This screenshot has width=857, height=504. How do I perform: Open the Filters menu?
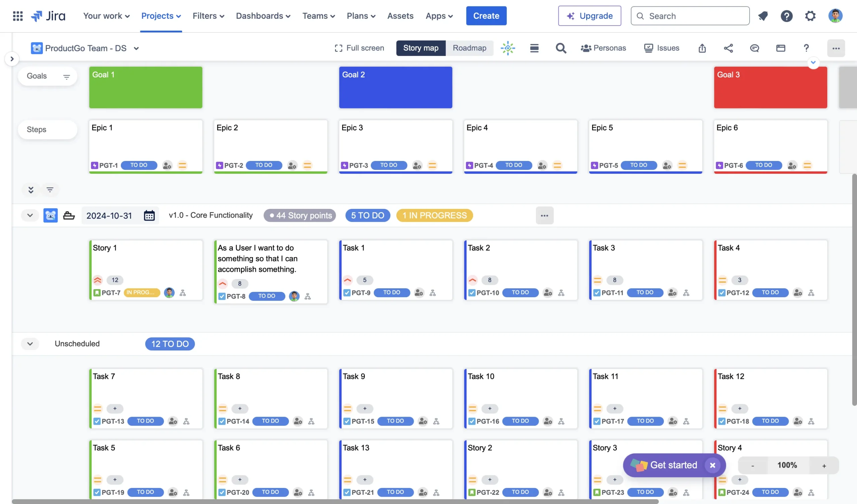point(208,16)
